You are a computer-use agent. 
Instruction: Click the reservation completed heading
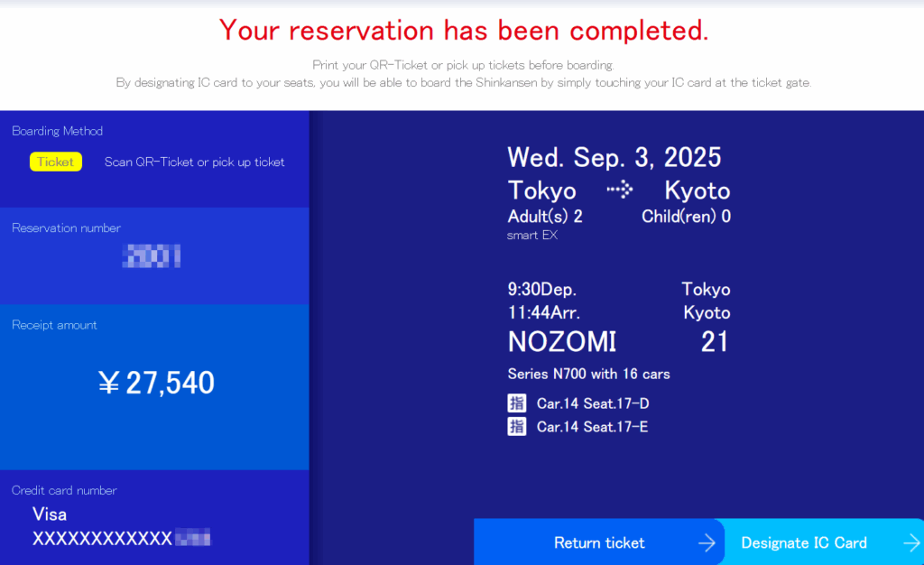(463, 31)
